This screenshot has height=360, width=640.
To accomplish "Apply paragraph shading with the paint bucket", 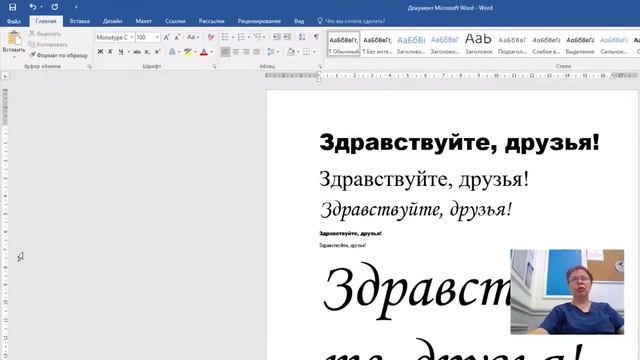I will [291, 52].
